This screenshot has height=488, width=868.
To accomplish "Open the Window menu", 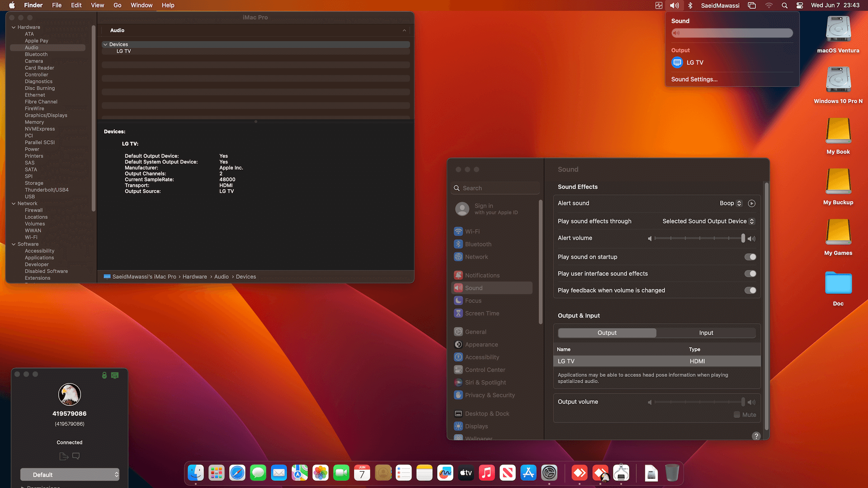I will pos(142,5).
